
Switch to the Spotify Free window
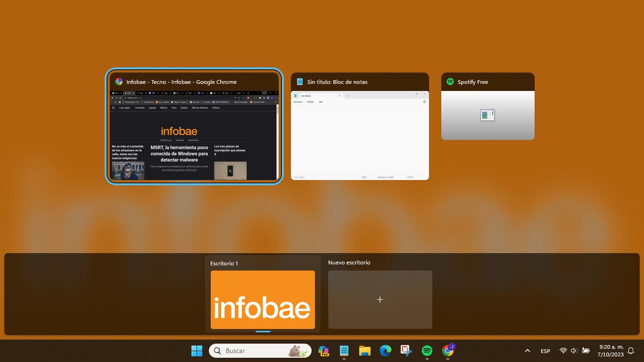coord(487,115)
